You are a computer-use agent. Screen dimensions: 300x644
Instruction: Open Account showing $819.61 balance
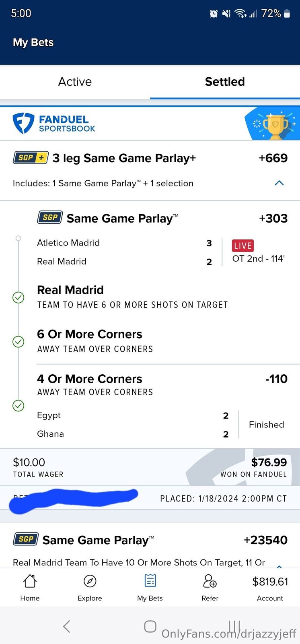270,587
